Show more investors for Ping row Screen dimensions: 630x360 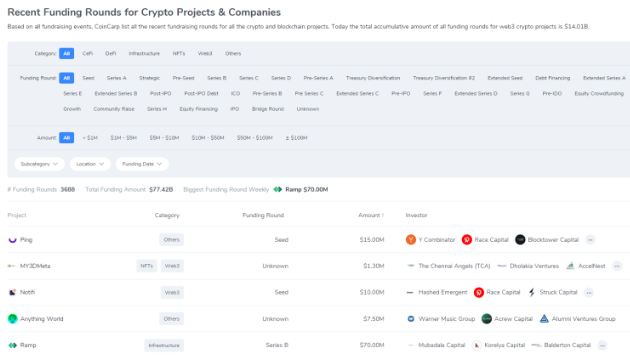[x=590, y=240]
